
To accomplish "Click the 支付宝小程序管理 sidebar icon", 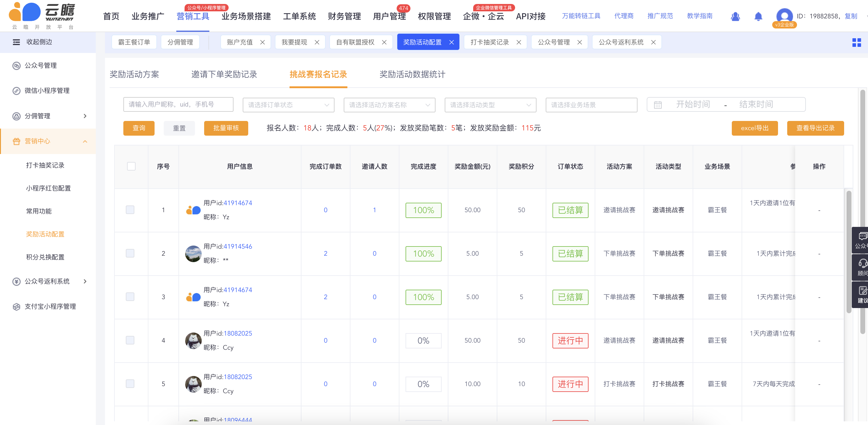I will coord(16,307).
